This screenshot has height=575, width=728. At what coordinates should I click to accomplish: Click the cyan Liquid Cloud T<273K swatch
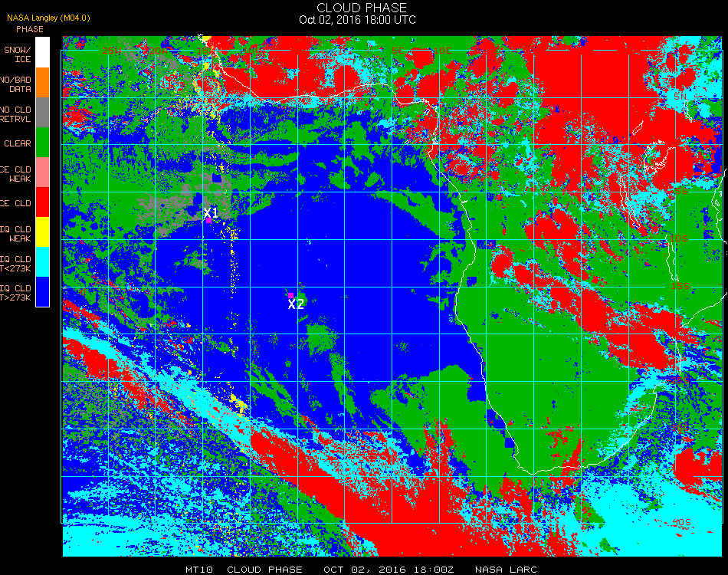click(x=42, y=261)
